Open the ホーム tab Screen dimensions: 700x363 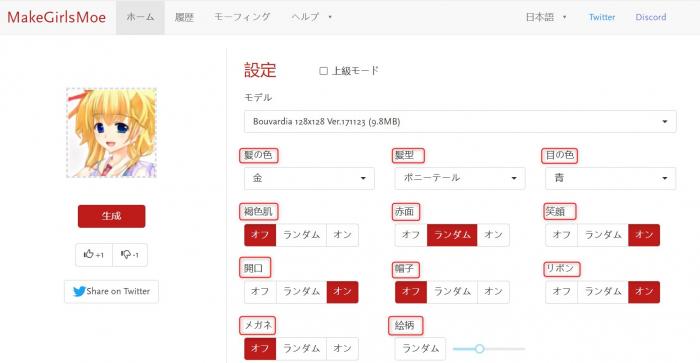140,17
